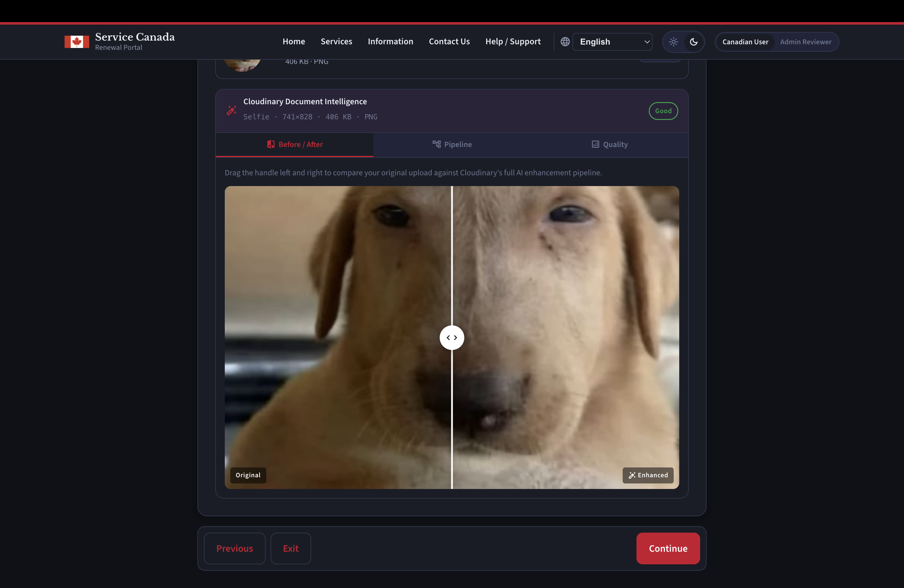The height and width of the screenshot is (588, 904).
Task: Open the Pipeline tab
Action: [452, 144]
